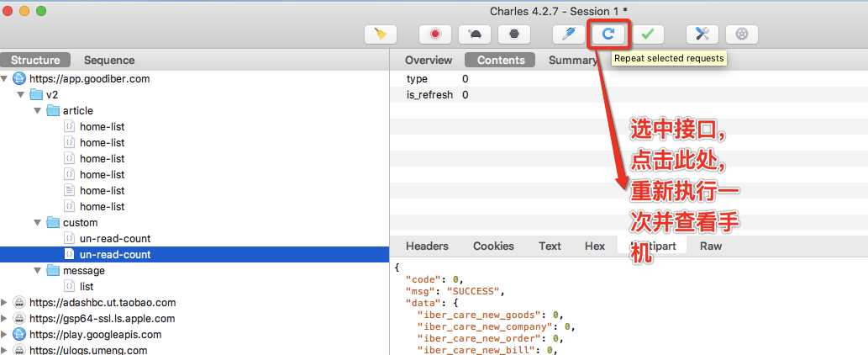The width and height of the screenshot is (868, 355).
Task: Click the custom folder icon
Action: [53, 223]
